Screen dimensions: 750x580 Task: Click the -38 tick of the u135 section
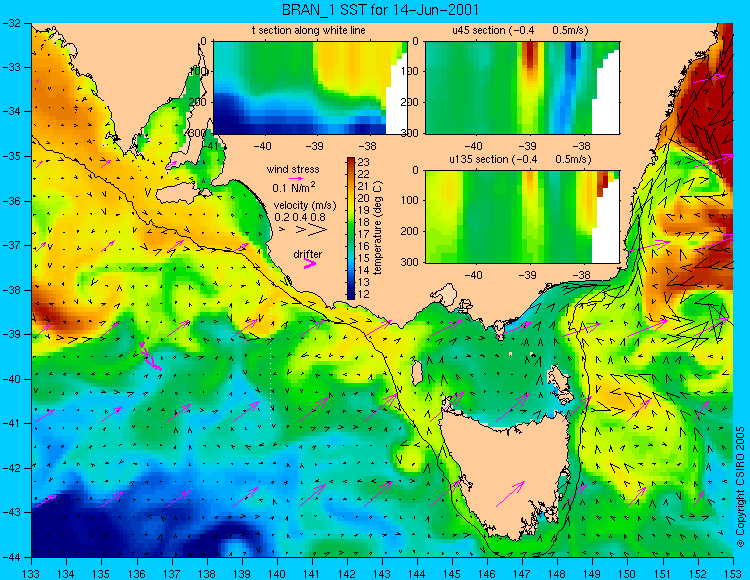coord(581,275)
